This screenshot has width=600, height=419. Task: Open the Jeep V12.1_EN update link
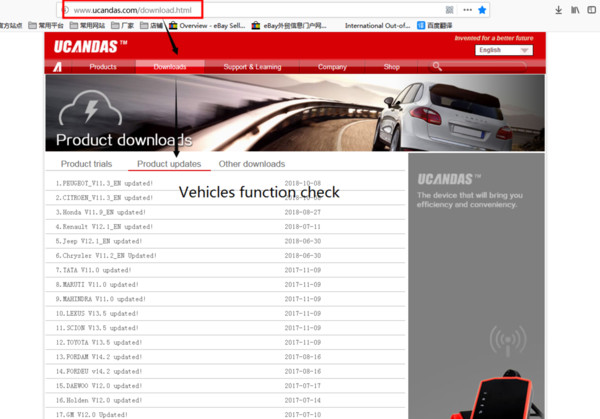pos(99,241)
